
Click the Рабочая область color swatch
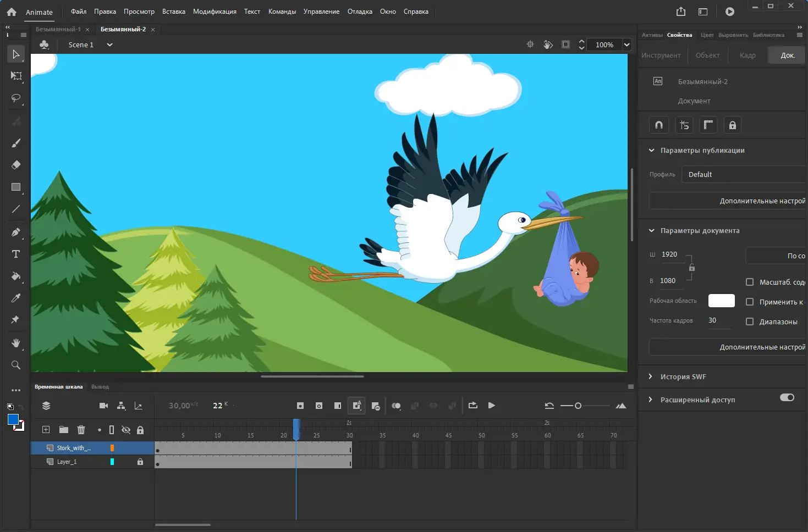[x=721, y=301]
